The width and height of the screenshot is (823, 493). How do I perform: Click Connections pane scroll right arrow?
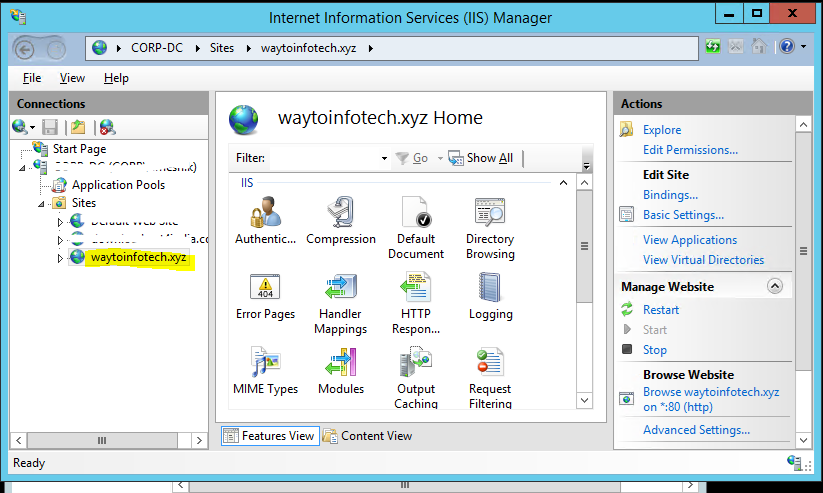(199, 440)
